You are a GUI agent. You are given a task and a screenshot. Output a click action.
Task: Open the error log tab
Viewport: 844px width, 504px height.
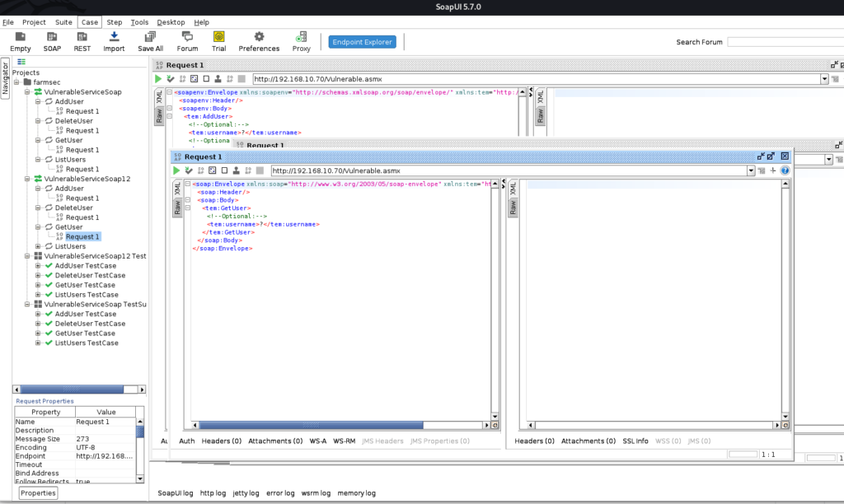pyautogui.click(x=280, y=492)
